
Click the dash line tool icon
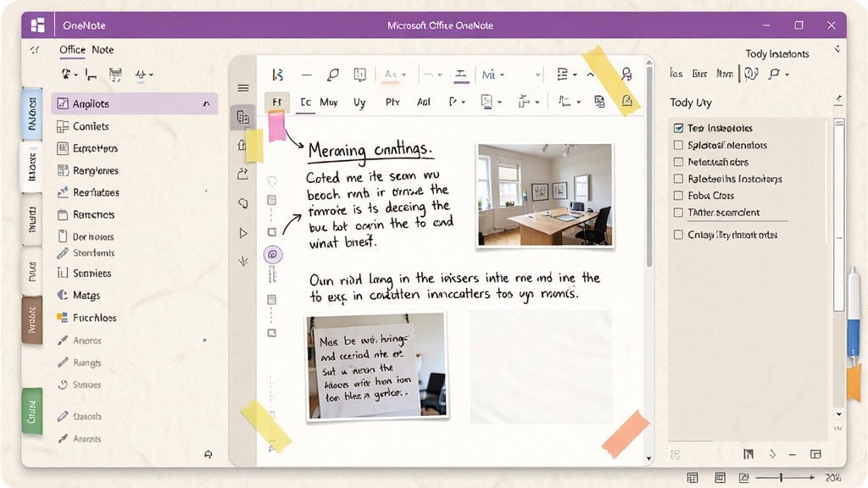[x=307, y=75]
